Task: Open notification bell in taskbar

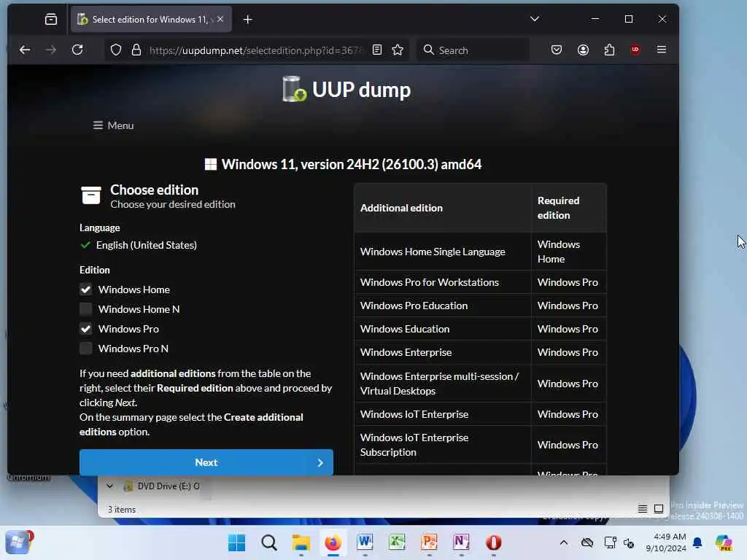Action: point(697,542)
